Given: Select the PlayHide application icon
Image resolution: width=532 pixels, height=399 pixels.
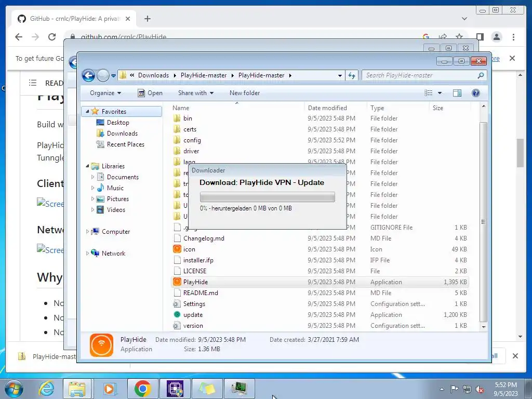Looking at the screenshot, I should [177, 282].
